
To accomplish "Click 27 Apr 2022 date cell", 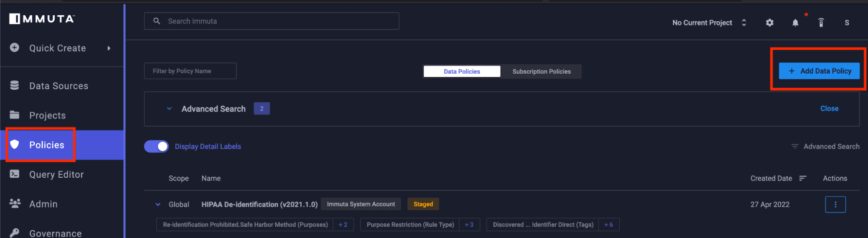I will tap(770, 204).
